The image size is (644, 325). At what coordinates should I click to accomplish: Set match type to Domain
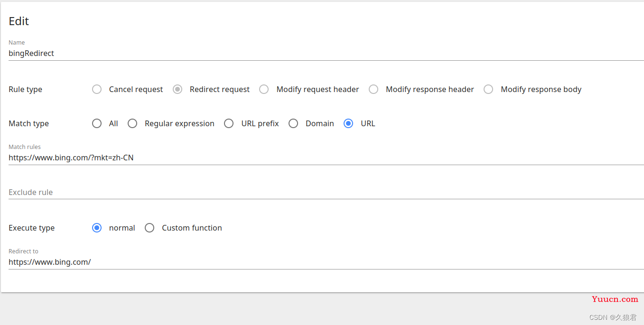[x=293, y=123]
